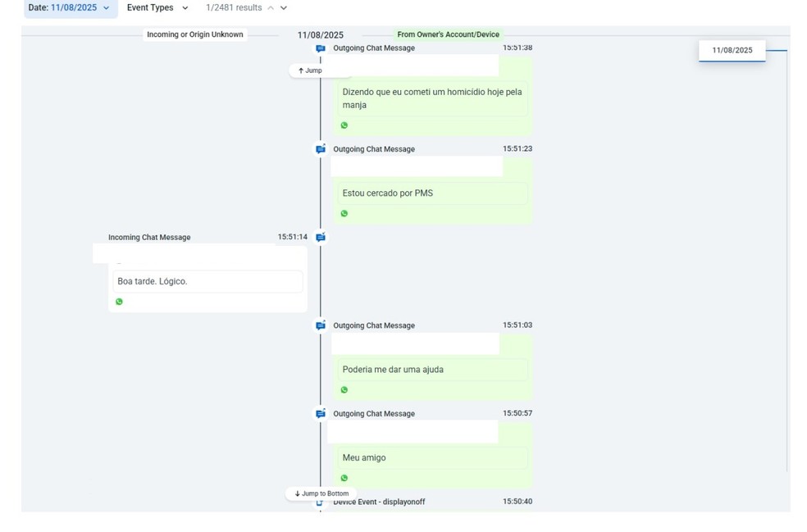Select message 'Dizendo que eu cometi um homicídio'
The height and width of the screenshot is (532, 807).
click(x=432, y=98)
